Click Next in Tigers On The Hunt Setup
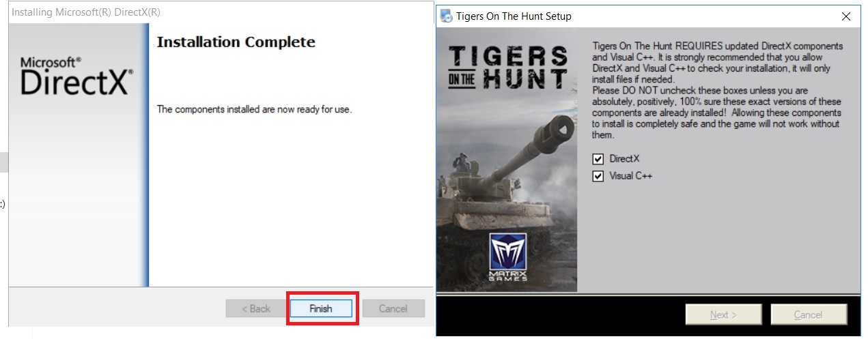Viewport: 868px width, 339px height. coord(723,314)
